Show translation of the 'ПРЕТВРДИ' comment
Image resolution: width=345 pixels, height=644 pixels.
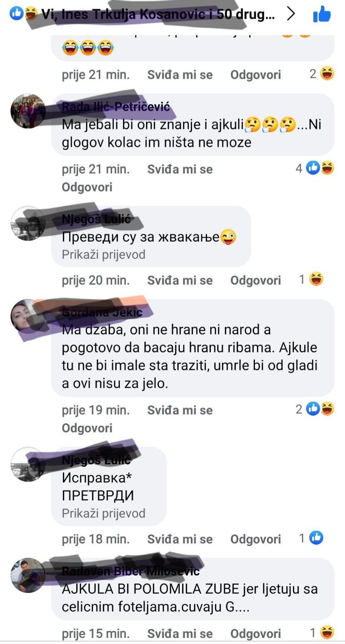pos(103,513)
